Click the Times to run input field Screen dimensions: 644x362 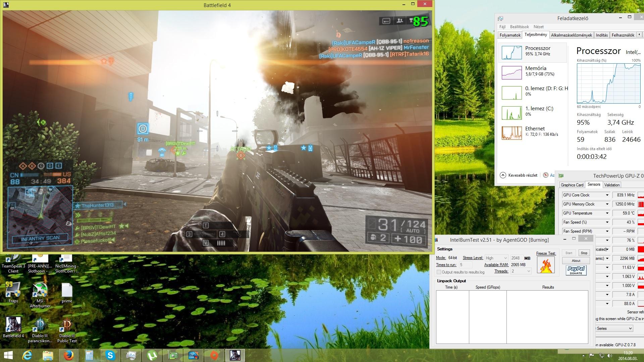point(465,265)
